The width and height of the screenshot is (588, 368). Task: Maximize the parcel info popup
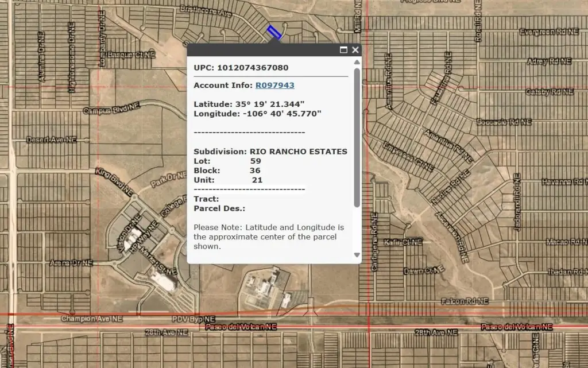343,50
